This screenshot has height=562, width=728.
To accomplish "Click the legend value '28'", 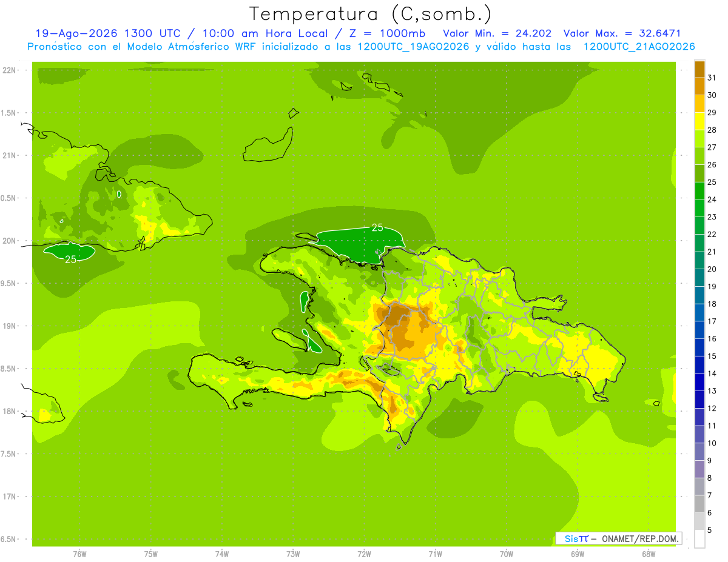I will [x=712, y=130].
